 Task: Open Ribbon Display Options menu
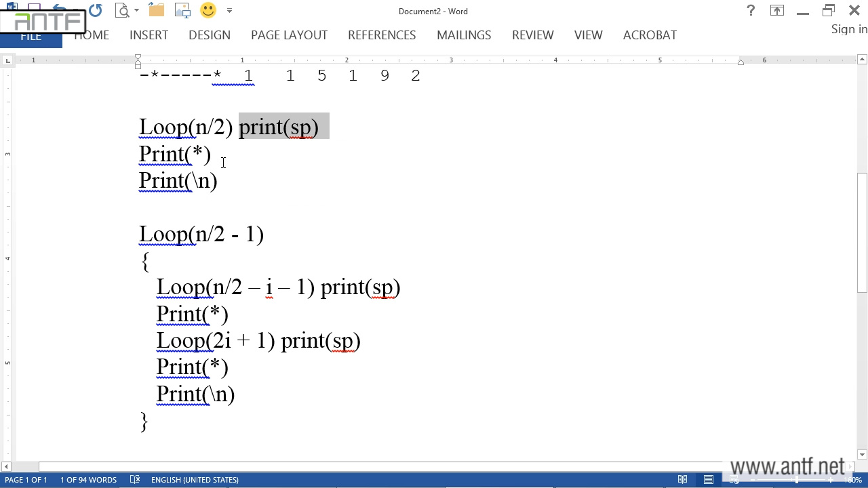(x=776, y=11)
